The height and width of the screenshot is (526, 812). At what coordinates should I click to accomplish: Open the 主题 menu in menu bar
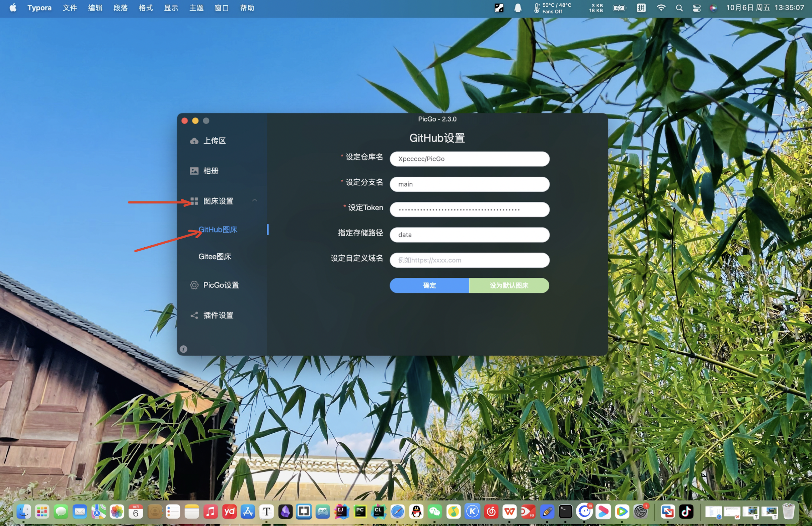pyautogui.click(x=196, y=8)
